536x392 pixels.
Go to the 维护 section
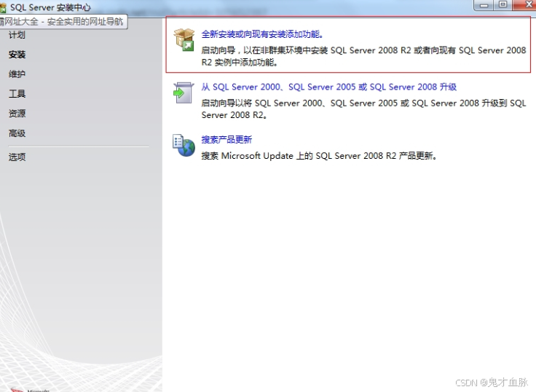point(17,74)
